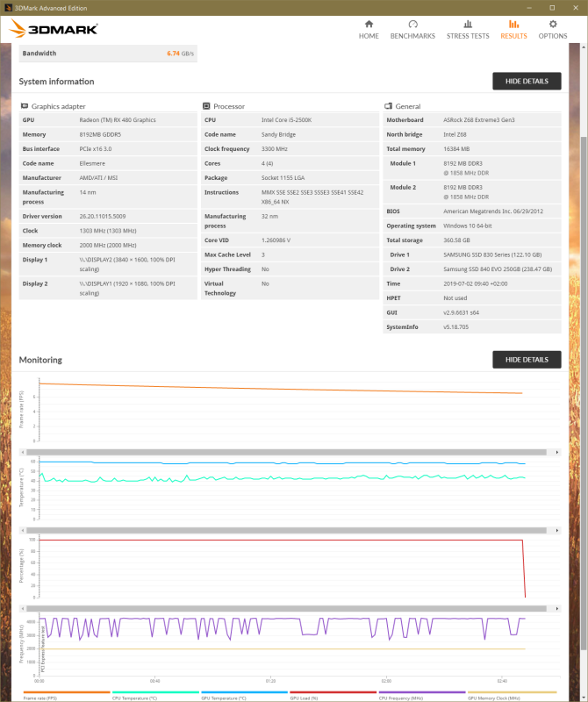Click left arrow of temperature chart scrollbar
The width and height of the screenshot is (588, 702).
coord(23,530)
